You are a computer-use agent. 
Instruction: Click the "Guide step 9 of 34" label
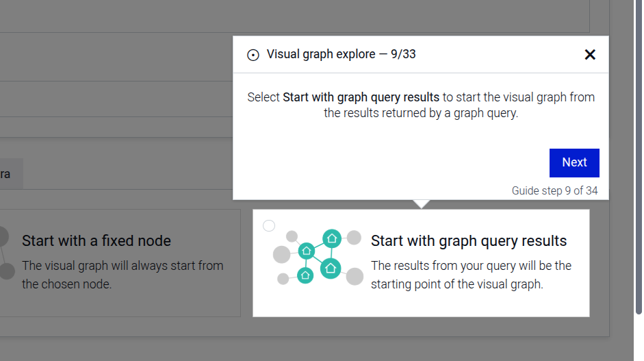click(554, 191)
